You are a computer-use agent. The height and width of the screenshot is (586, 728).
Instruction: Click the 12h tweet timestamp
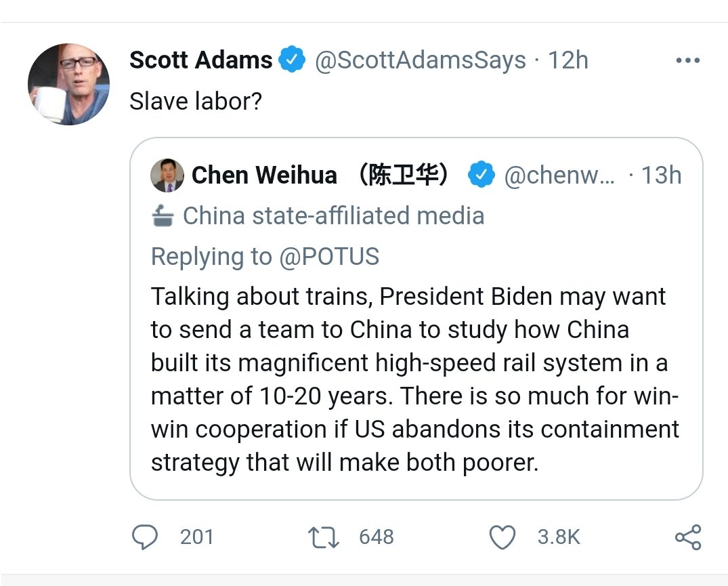pos(568,60)
